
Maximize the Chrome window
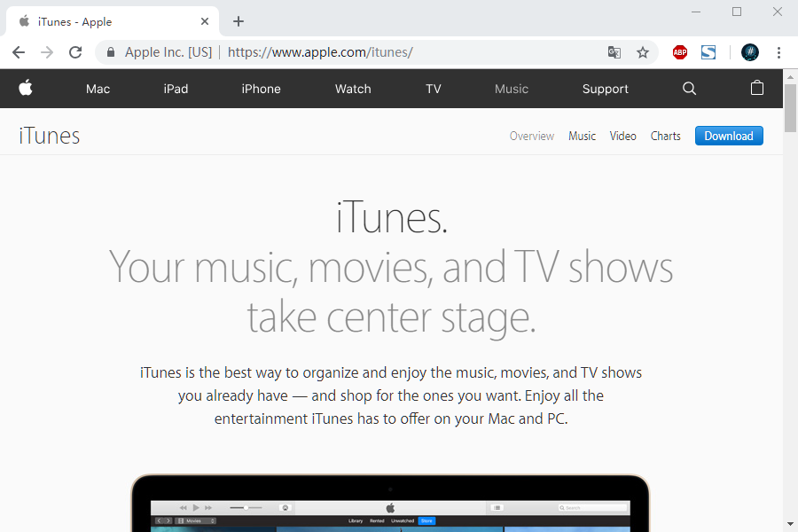pos(737,12)
